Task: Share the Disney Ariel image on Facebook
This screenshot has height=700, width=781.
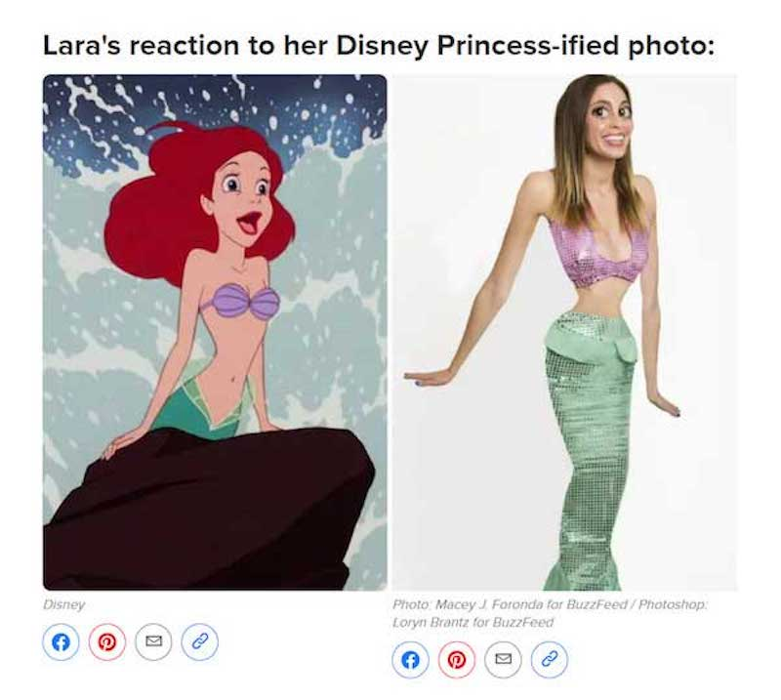Action: point(61,641)
